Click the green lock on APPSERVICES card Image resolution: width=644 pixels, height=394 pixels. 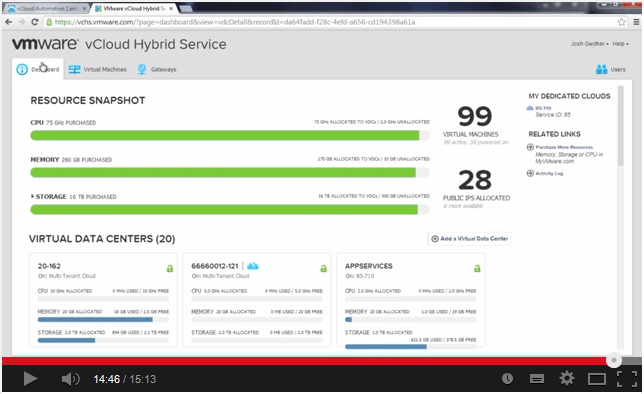click(x=477, y=268)
